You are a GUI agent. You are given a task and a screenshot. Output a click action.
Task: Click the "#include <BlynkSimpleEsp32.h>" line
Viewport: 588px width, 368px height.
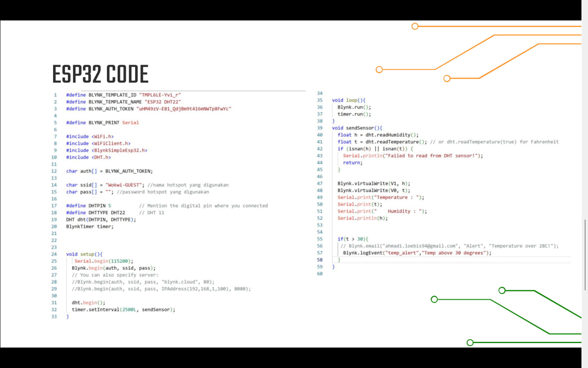[x=107, y=150]
